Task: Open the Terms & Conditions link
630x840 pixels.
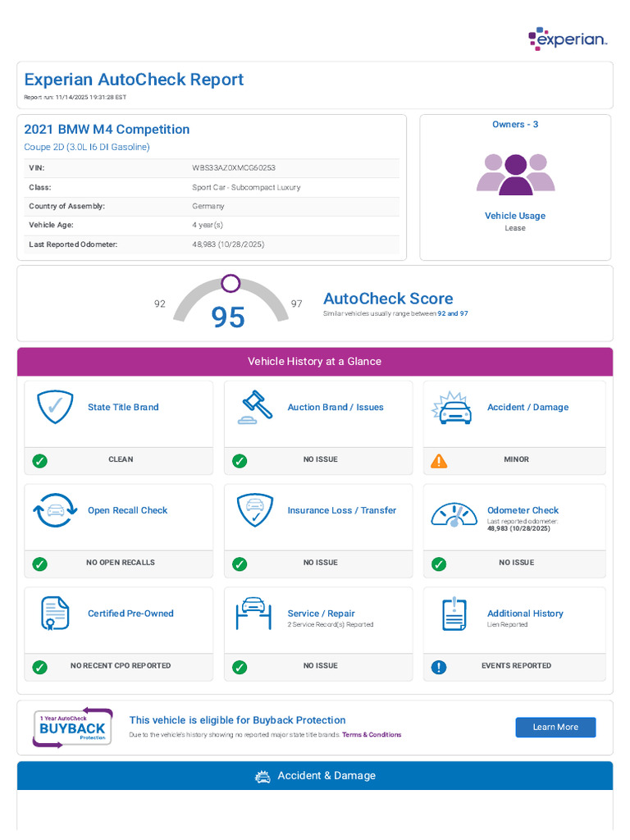Action: coord(372,734)
